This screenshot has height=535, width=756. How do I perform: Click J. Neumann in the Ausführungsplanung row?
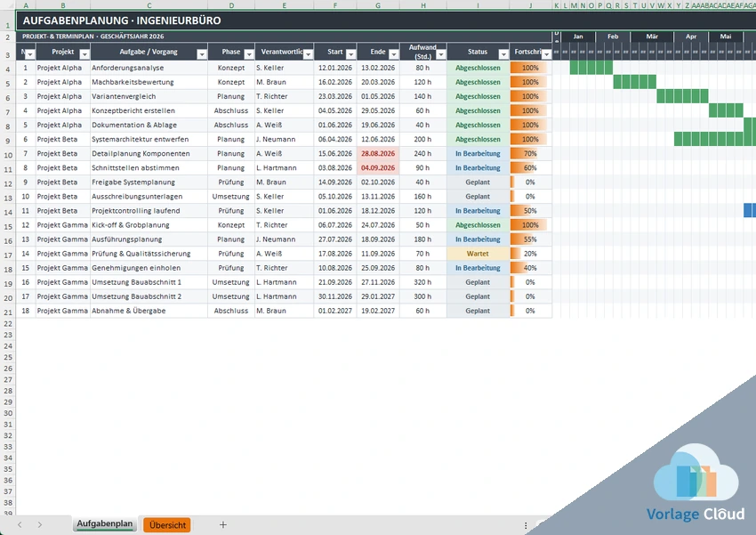284,239
